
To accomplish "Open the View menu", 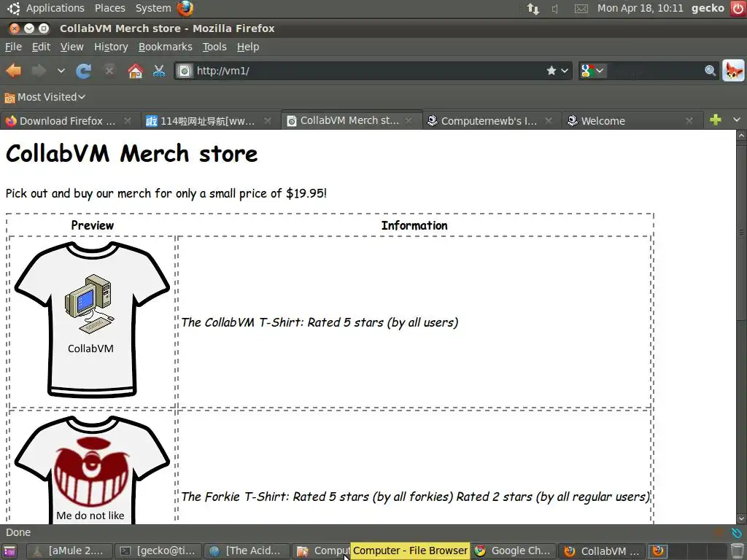I will (72, 47).
